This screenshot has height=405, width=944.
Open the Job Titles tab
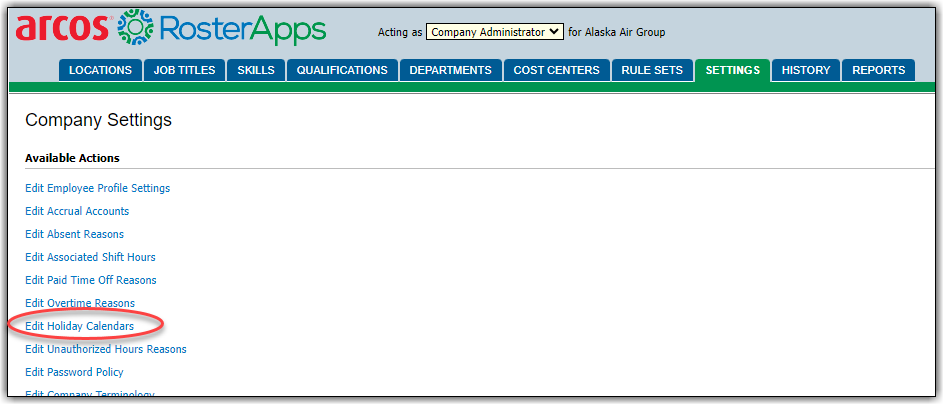[x=185, y=70]
